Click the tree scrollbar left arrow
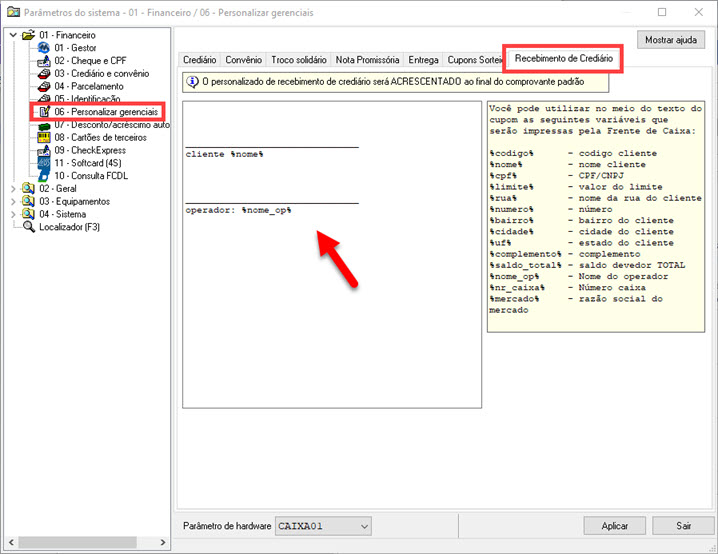This screenshot has width=718, height=554. tap(11, 542)
